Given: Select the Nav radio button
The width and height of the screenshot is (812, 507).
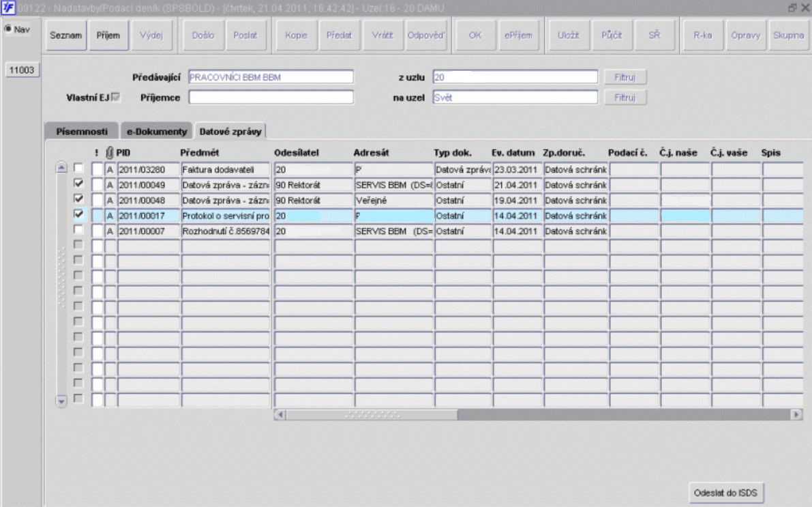Looking at the screenshot, I should click(x=7, y=29).
